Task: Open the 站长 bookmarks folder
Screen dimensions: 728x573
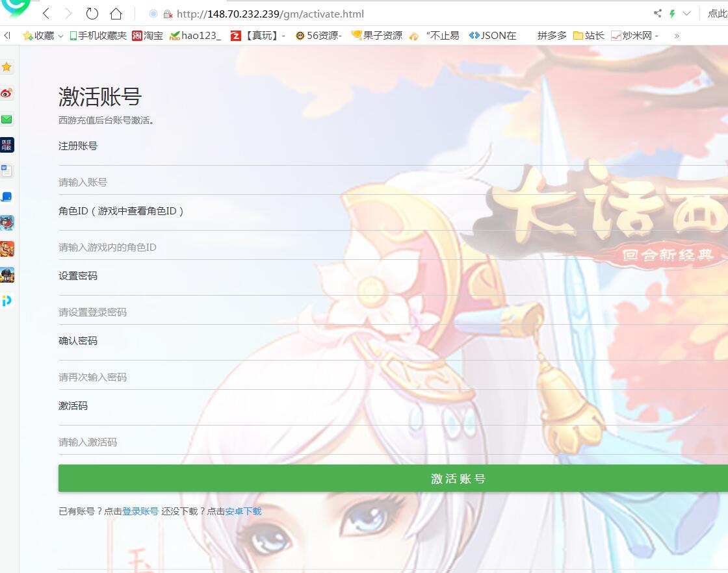Action: click(x=589, y=36)
